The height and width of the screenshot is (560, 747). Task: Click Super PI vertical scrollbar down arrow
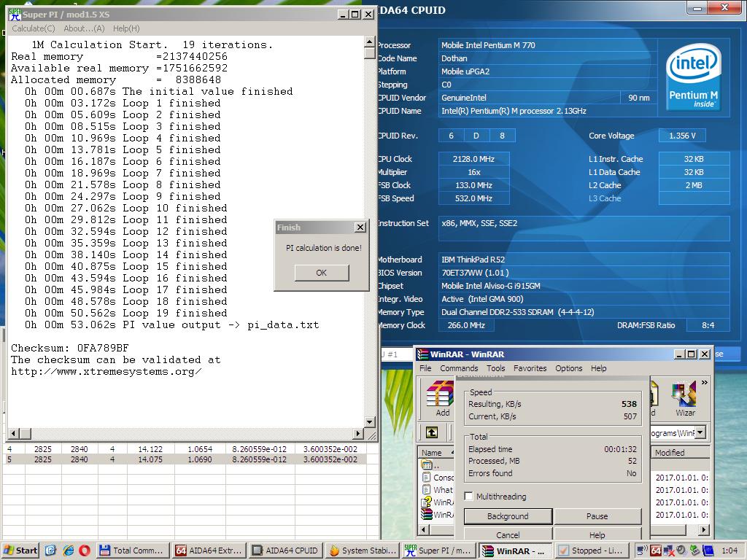[x=369, y=422]
